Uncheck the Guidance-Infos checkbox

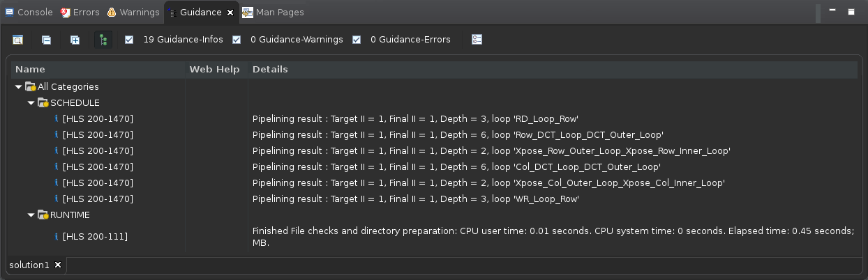[129, 40]
